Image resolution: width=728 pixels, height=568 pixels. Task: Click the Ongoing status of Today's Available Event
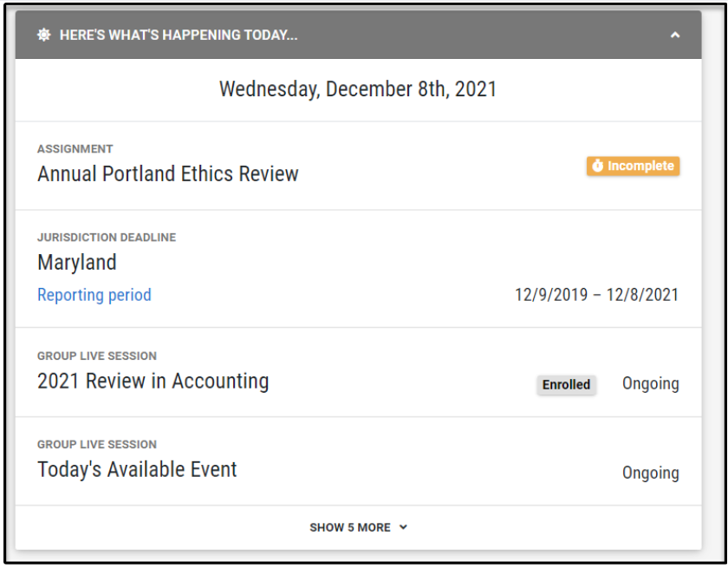[650, 473]
